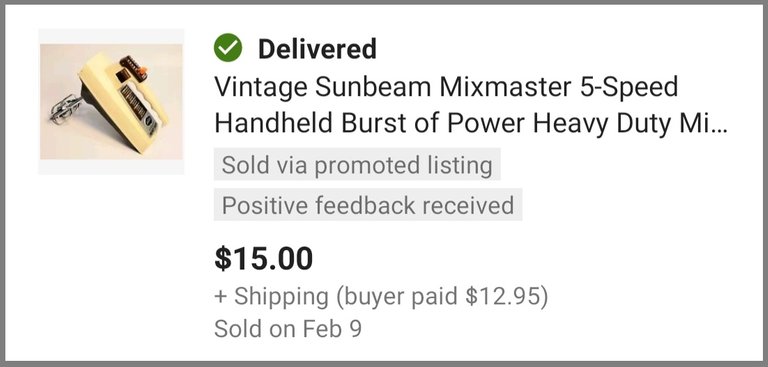Click the Sold via promoted listing badge
Screen dimensions: 768x367
(x=357, y=165)
